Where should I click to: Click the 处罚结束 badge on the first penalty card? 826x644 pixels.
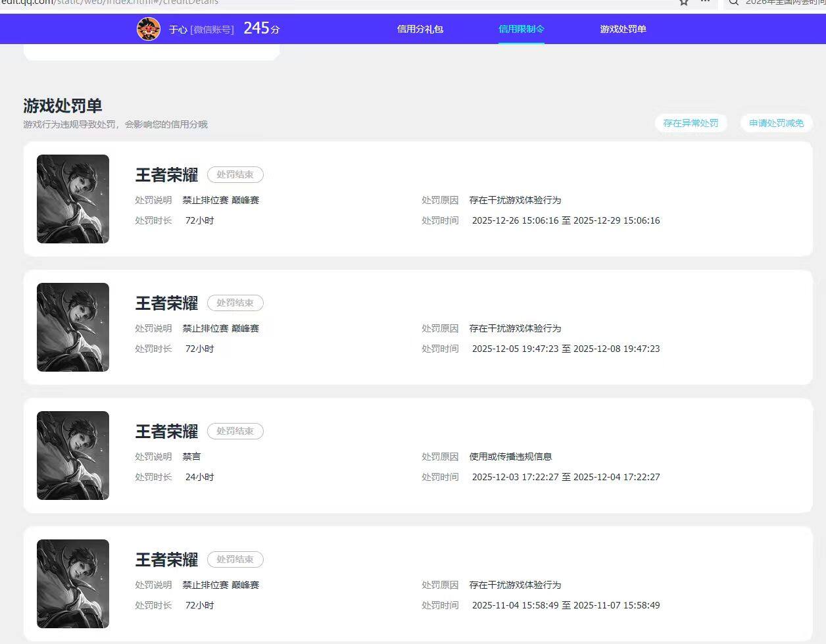point(235,174)
